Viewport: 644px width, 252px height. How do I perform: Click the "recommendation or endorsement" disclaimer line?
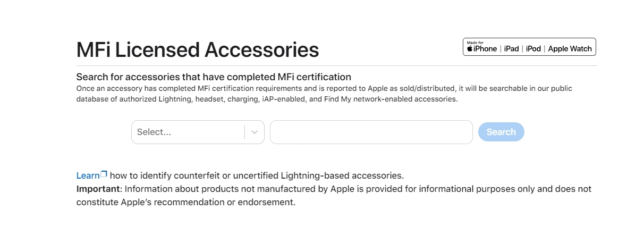[x=185, y=202]
